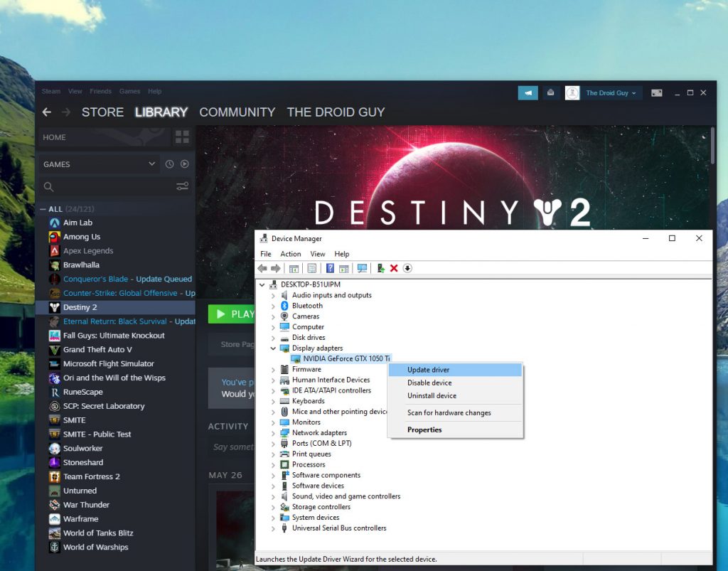This screenshot has width=728, height=571.
Task: Open the library advanced filter sliders icon
Action: point(183,186)
